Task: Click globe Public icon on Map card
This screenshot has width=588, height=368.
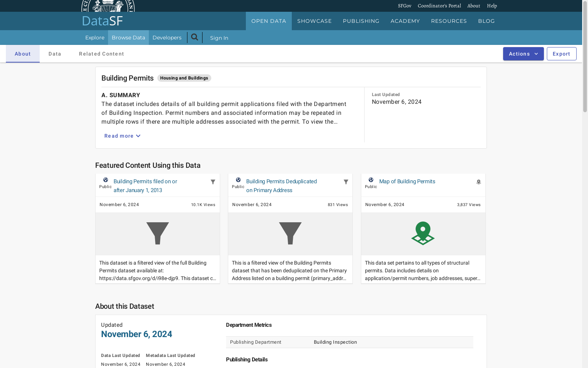Action: 371,180
